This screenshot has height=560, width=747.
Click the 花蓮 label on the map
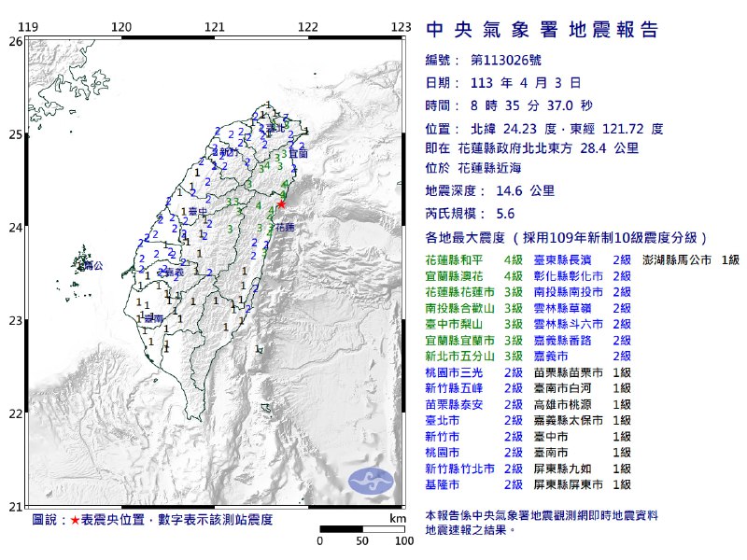click(285, 228)
